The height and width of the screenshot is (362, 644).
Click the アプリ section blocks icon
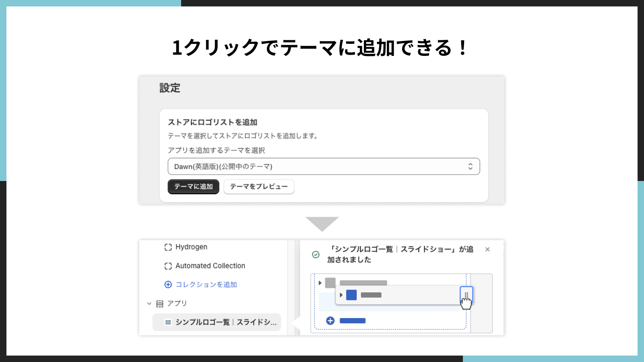pyautogui.click(x=160, y=304)
